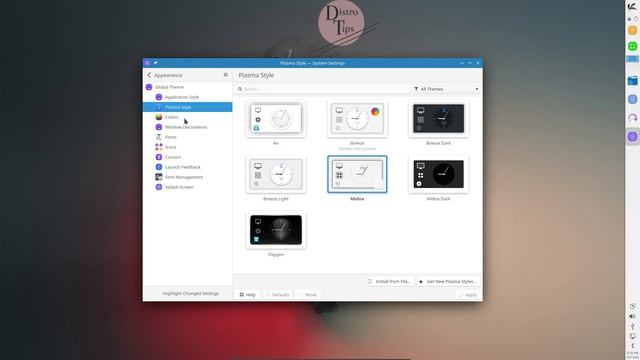Click the Fonts sidebar icon
This screenshot has width=640, height=360.
coord(159,137)
